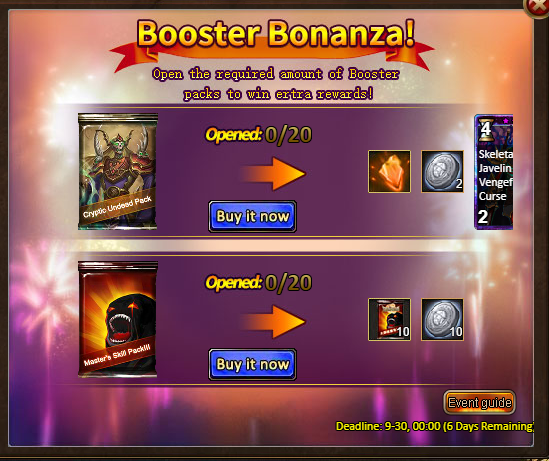The image size is (549, 461).
Task: Click the number 2 at the card's bottom
Action: pyautogui.click(x=483, y=217)
